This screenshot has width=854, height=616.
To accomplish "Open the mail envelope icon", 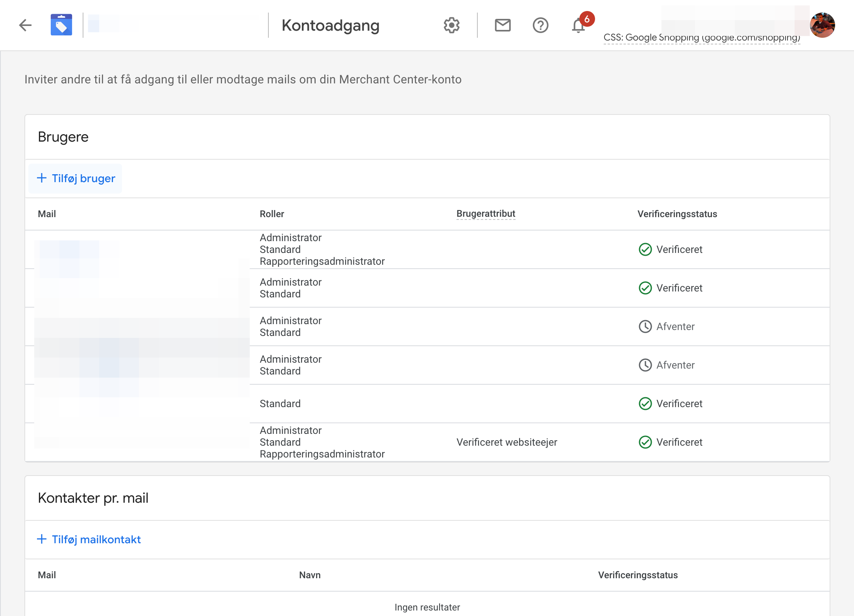I will [x=503, y=25].
